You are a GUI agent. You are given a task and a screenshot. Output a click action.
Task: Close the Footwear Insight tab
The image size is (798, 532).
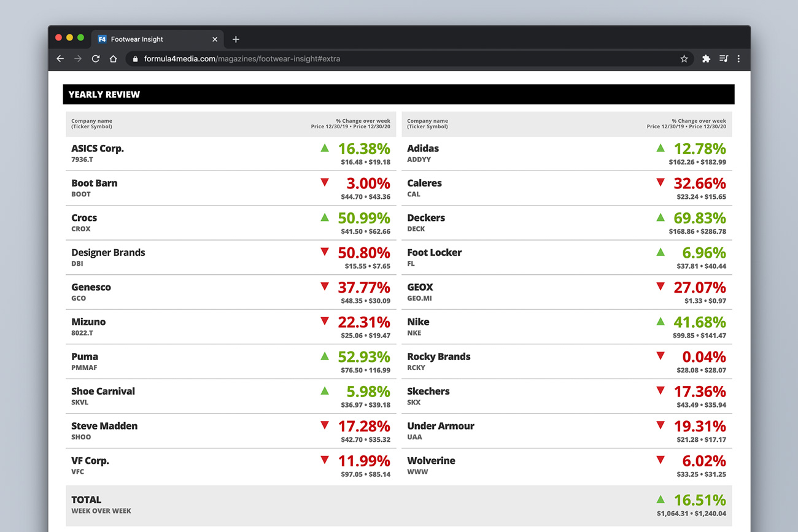[215, 39]
